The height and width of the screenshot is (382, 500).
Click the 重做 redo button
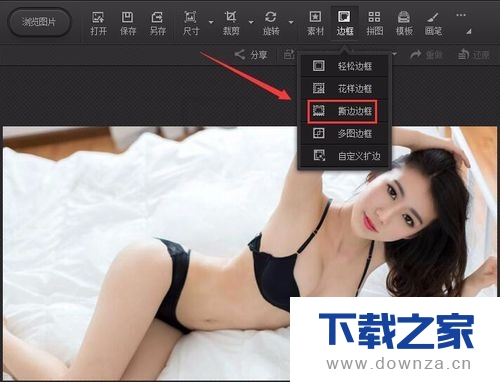click(x=426, y=55)
